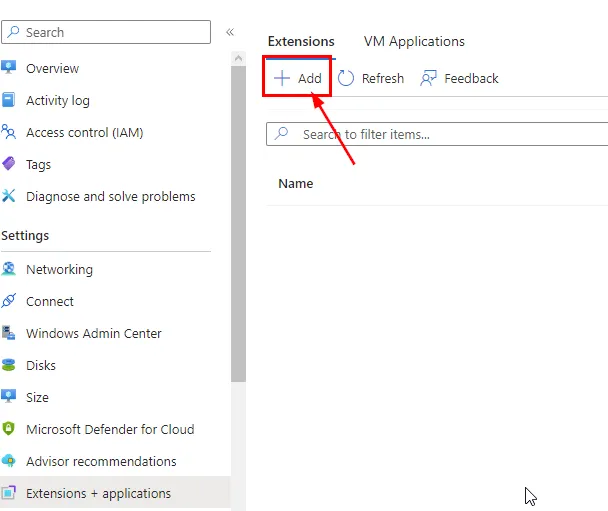Open Diagnose and solve problems wrench icon
608x511 pixels.
9,196
